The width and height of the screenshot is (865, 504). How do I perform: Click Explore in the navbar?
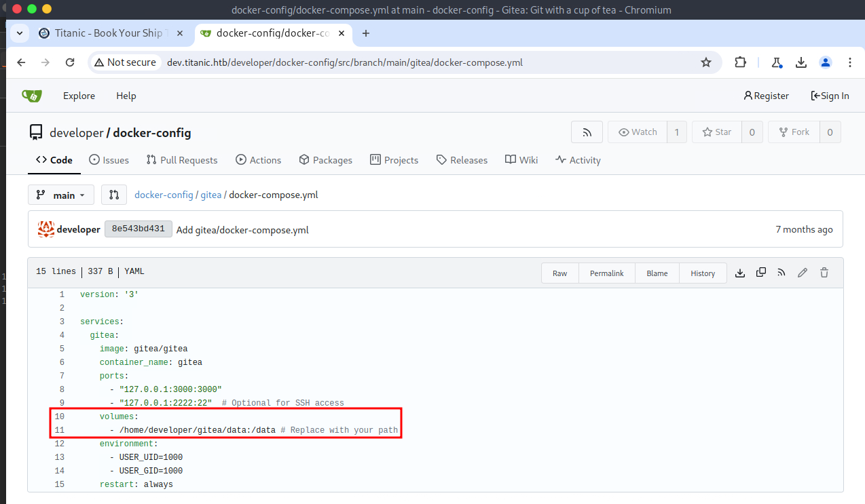tap(79, 96)
